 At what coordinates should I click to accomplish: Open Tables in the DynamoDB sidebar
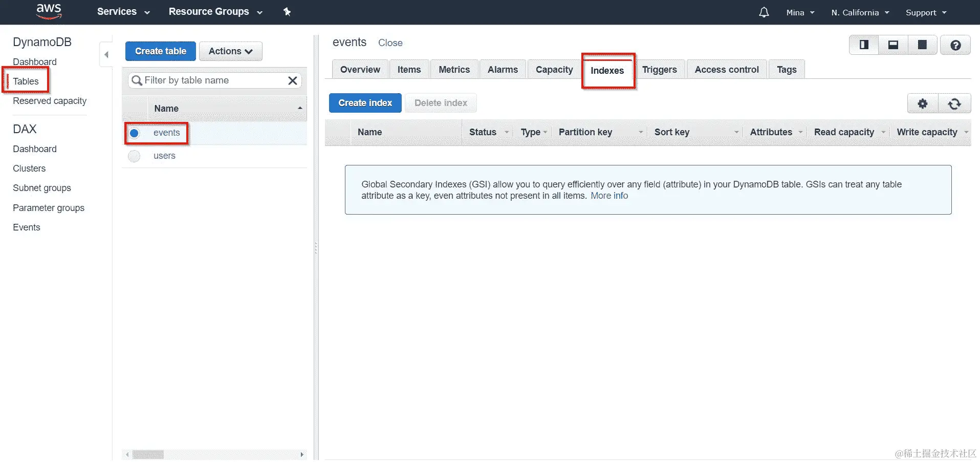click(26, 81)
